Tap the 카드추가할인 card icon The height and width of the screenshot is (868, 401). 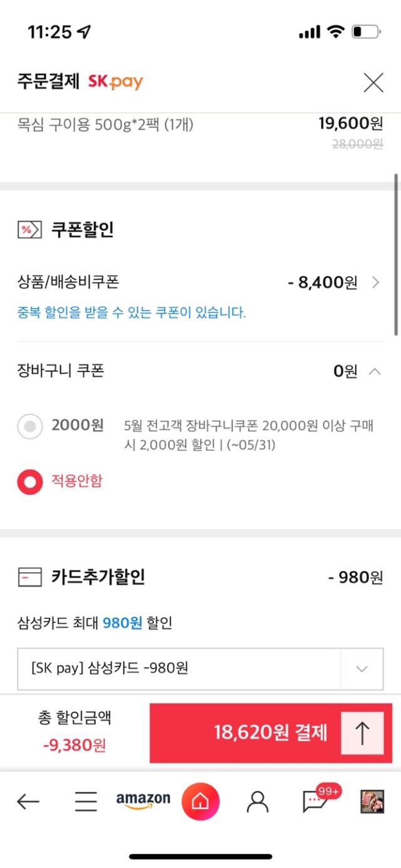29,577
